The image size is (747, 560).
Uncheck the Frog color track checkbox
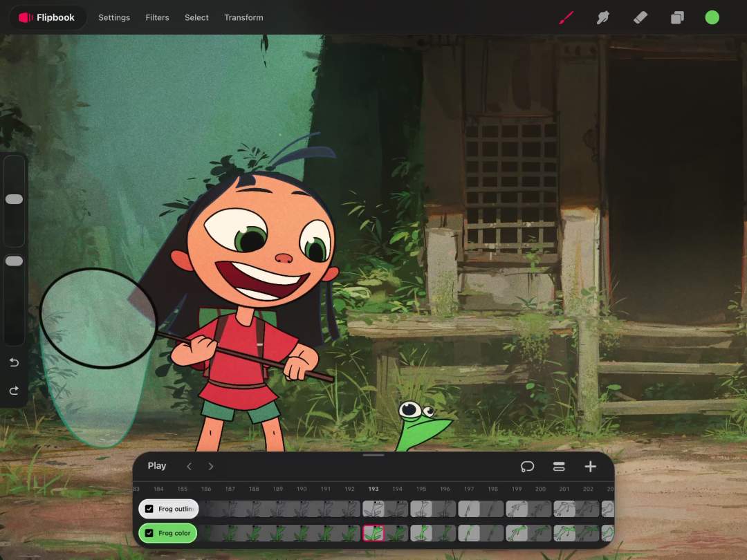pyautogui.click(x=149, y=533)
